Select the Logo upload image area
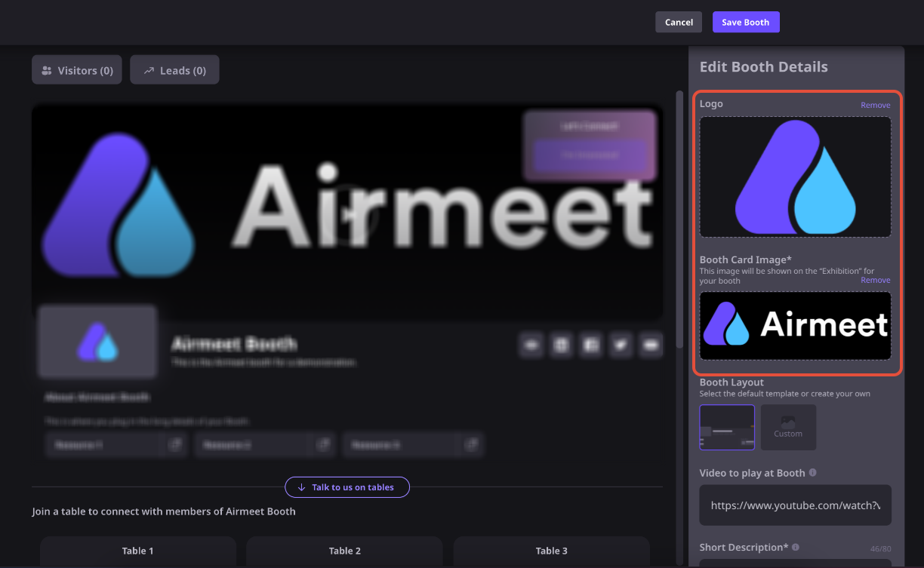The width and height of the screenshot is (924, 568). pos(795,177)
